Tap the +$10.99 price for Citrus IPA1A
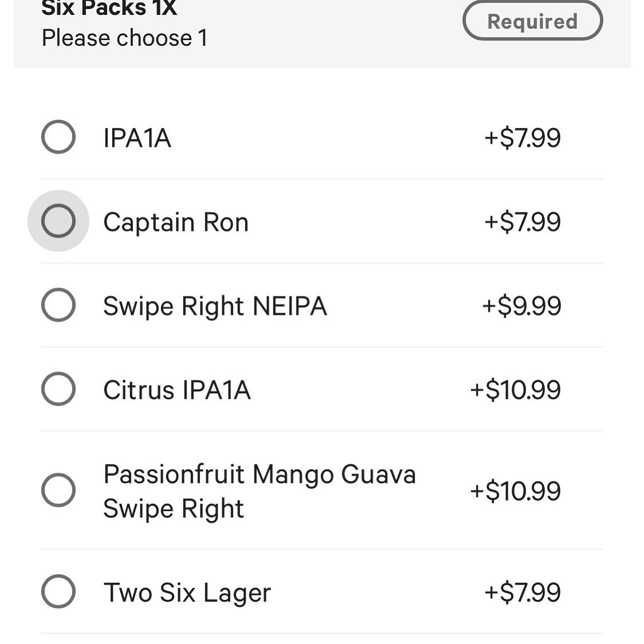The image size is (644, 644). click(x=515, y=390)
